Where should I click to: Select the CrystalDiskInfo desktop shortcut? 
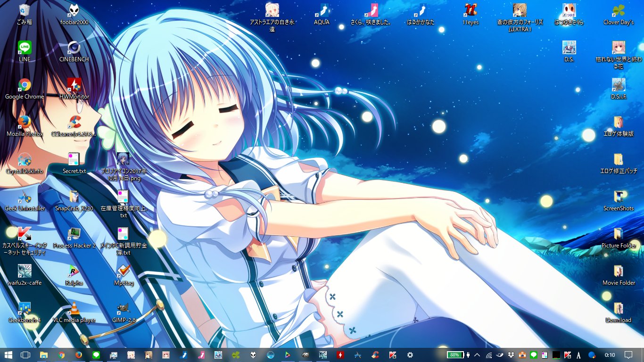click(24, 163)
